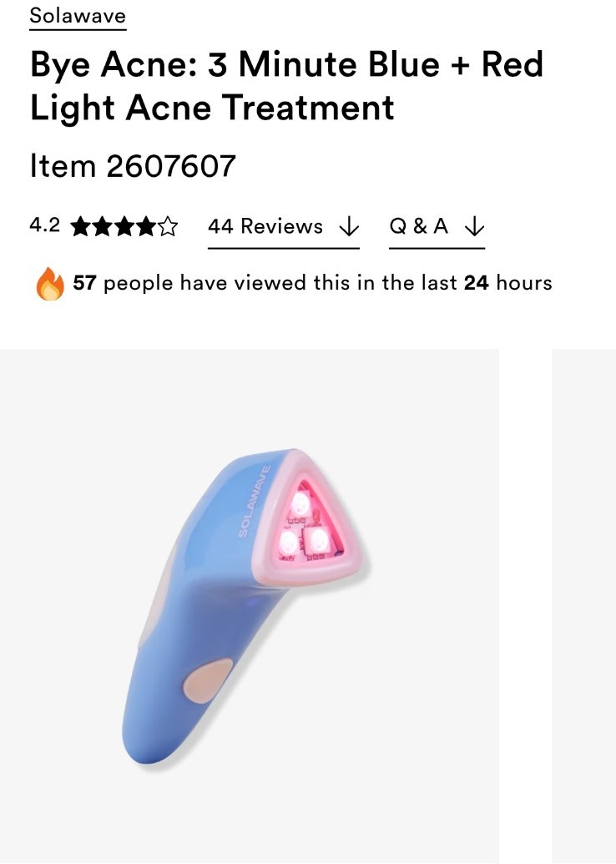The height and width of the screenshot is (864, 616).
Task: Click the second filled rating star
Action: tap(103, 226)
